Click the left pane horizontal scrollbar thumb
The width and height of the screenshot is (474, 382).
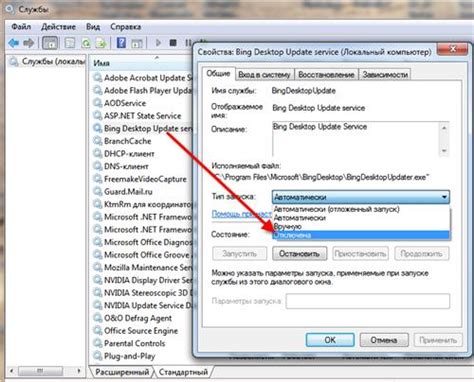[x=40, y=371]
